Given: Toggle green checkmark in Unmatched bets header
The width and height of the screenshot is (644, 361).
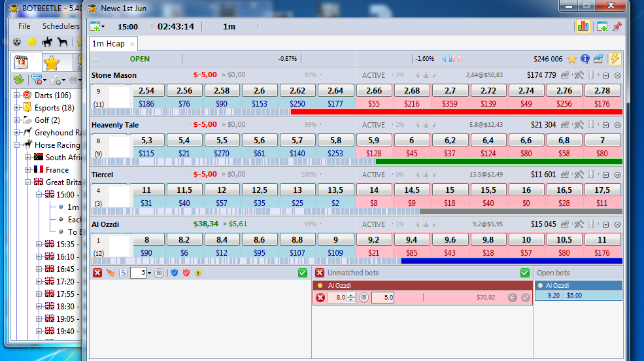Looking at the screenshot, I should click(x=525, y=273).
